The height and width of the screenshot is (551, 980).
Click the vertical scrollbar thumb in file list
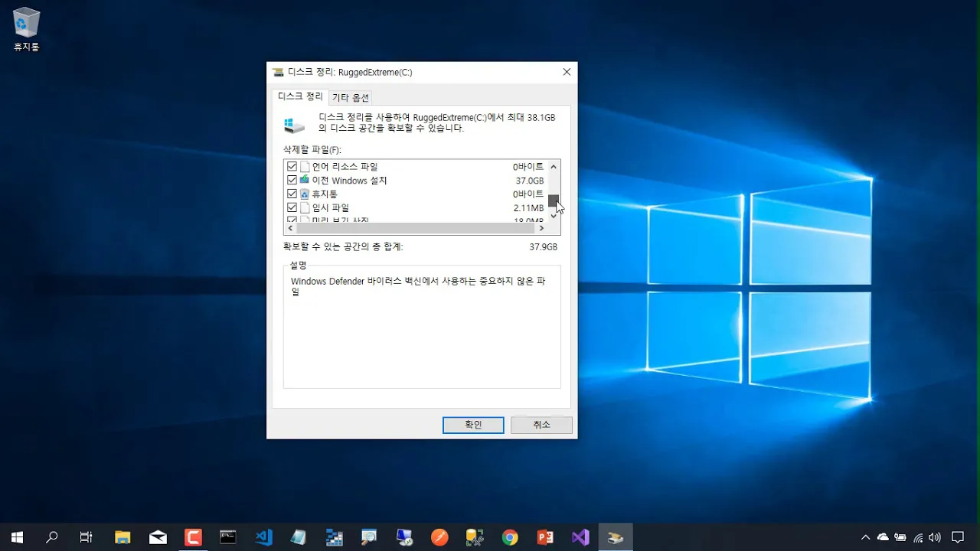(x=554, y=201)
